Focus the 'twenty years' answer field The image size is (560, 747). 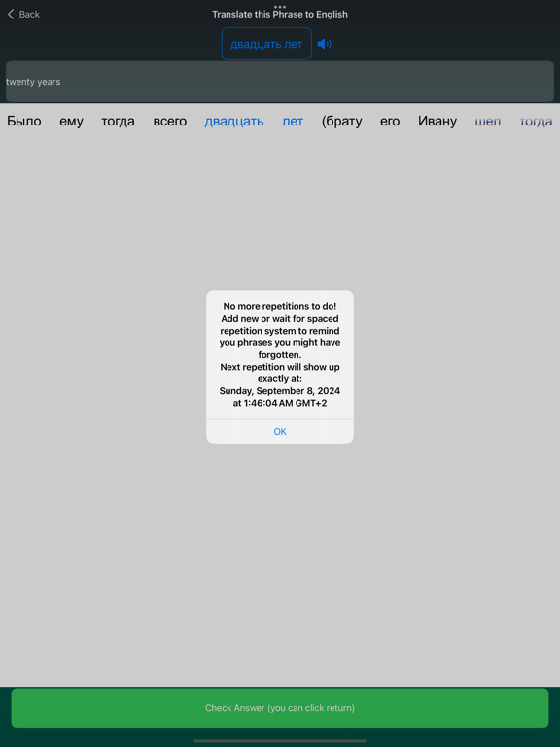[280, 82]
